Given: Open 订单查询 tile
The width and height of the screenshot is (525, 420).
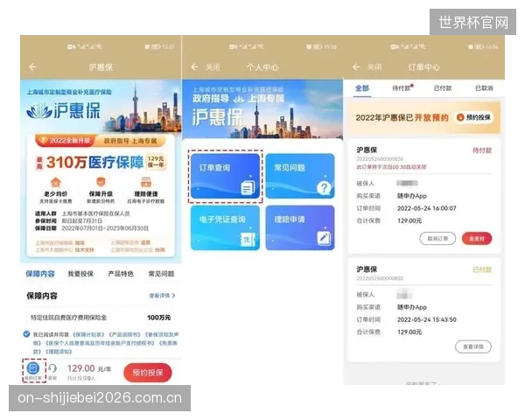Looking at the screenshot, I should (226, 176).
